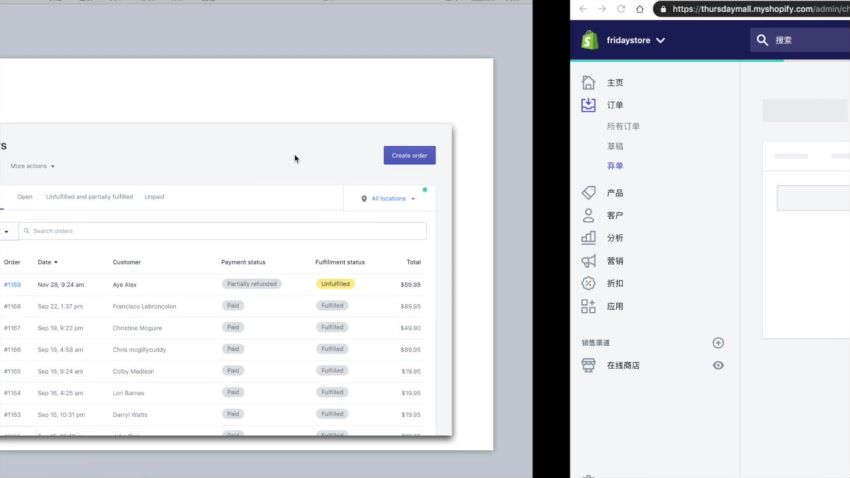
Task: Open order #1169 link
Action: [12, 284]
